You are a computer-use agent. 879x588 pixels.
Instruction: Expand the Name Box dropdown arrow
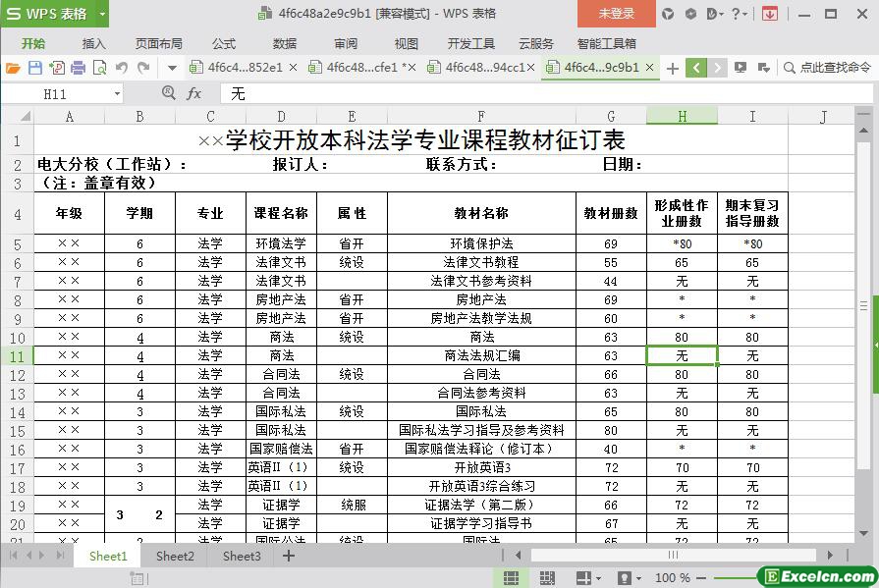coord(117,93)
